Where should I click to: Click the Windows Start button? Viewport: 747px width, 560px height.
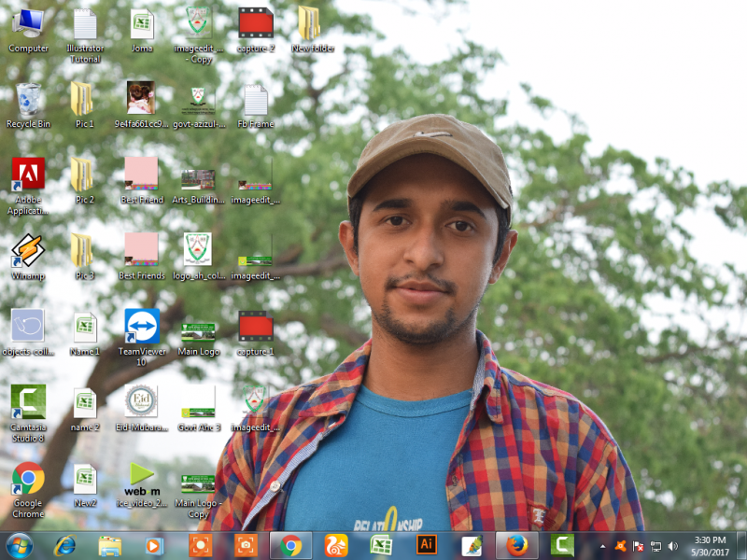(x=19, y=545)
